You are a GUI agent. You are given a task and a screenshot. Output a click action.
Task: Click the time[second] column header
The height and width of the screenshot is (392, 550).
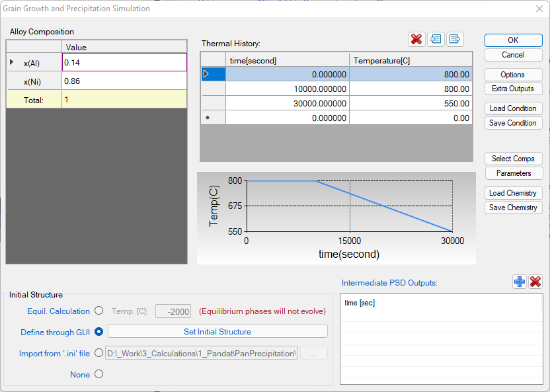pyautogui.click(x=287, y=61)
